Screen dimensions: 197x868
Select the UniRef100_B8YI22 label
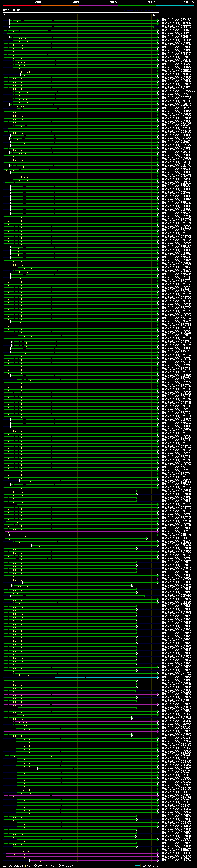pos(177,145)
